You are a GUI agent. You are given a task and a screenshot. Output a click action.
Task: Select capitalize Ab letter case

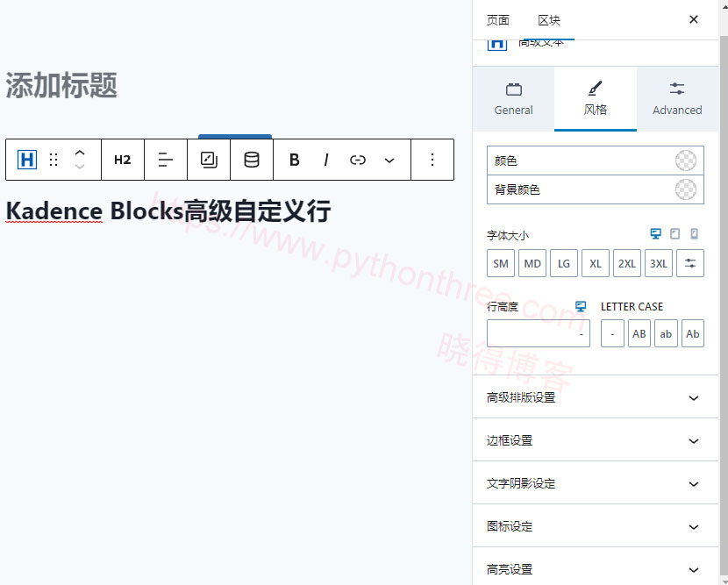(693, 333)
